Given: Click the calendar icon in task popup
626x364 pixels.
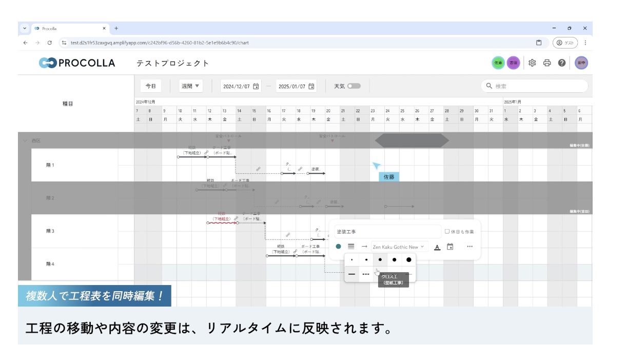Looking at the screenshot, I should [x=450, y=247].
